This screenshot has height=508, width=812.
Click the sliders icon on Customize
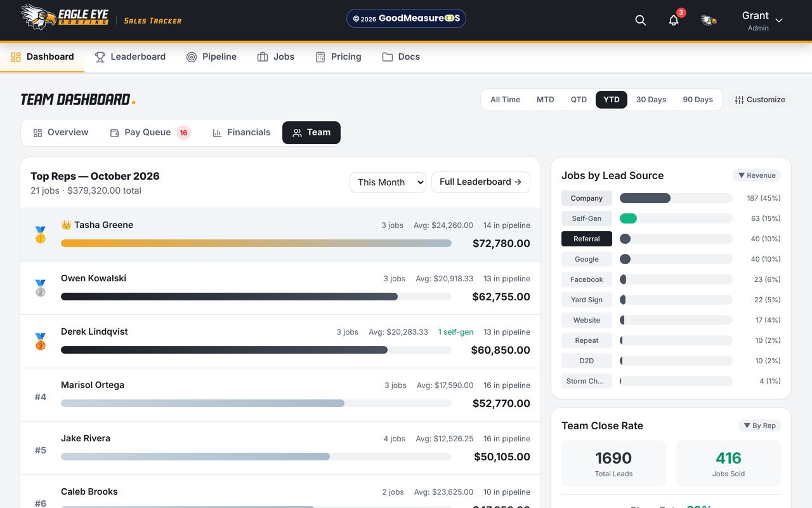739,100
